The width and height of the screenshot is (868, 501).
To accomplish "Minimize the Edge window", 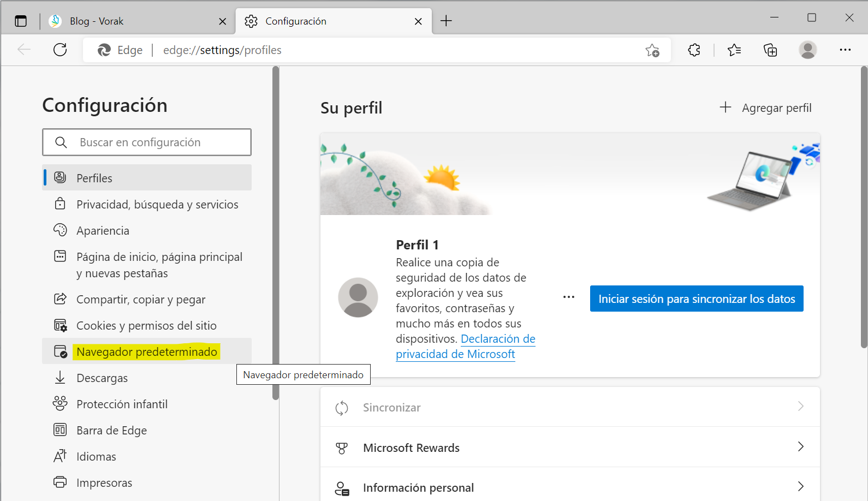I will 774,17.
